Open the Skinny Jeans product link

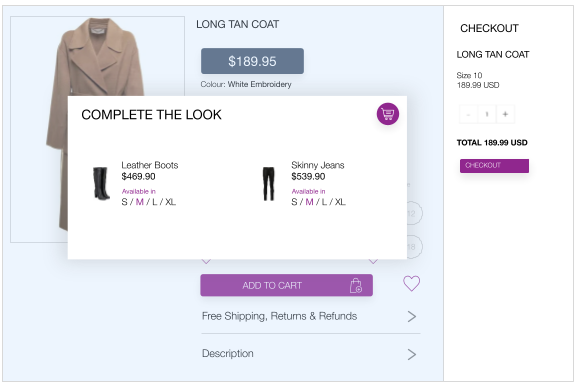[318, 165]
